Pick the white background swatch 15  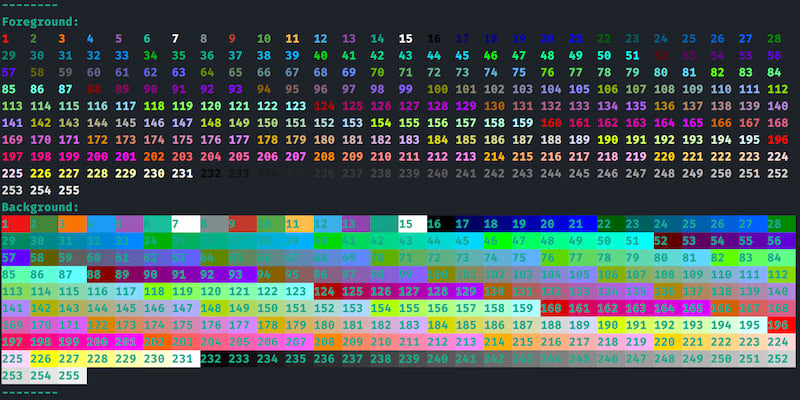(x=412, y=224)
